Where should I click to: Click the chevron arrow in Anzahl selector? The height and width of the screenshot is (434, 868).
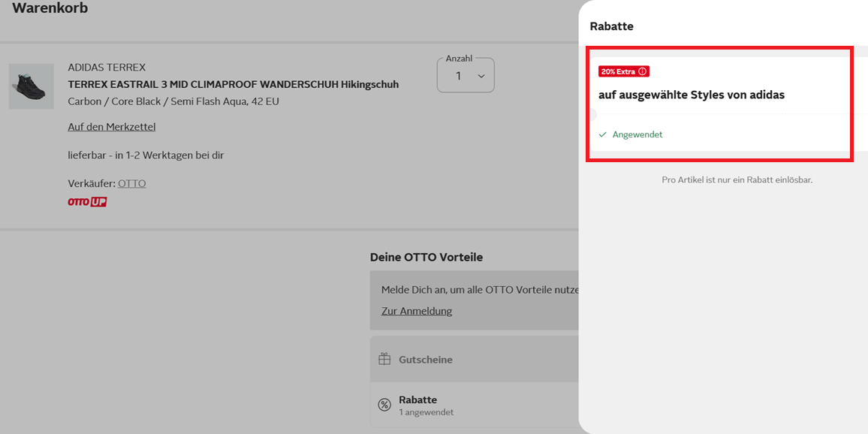[x=481, y=77]
